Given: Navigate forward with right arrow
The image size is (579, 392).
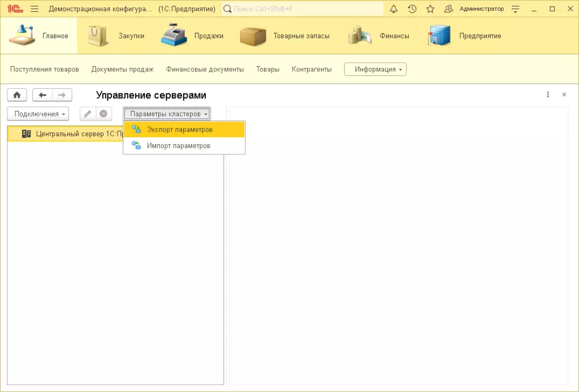Looking at the screenshot, I should 62,95.
